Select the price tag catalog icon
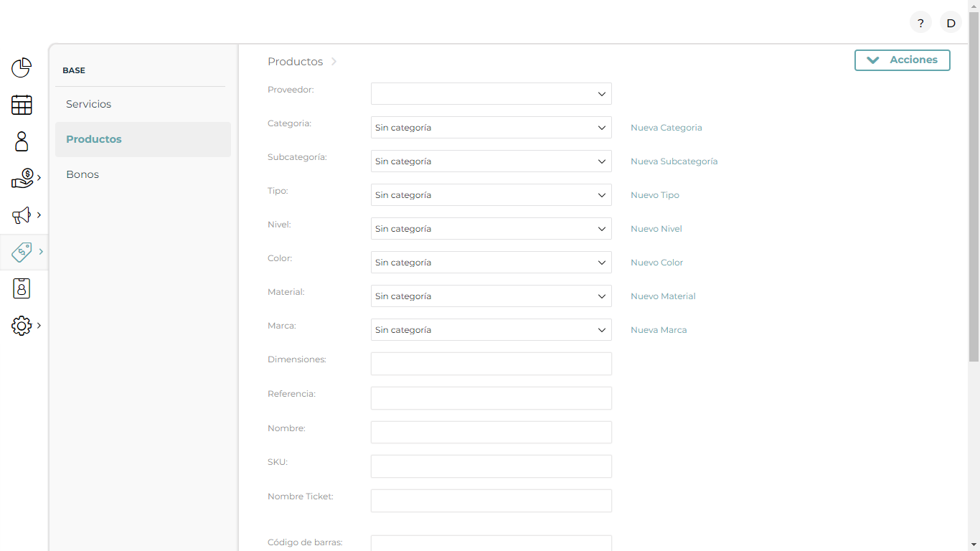The image size is (980, 551). pyautogui.click(x=22, y=252)
